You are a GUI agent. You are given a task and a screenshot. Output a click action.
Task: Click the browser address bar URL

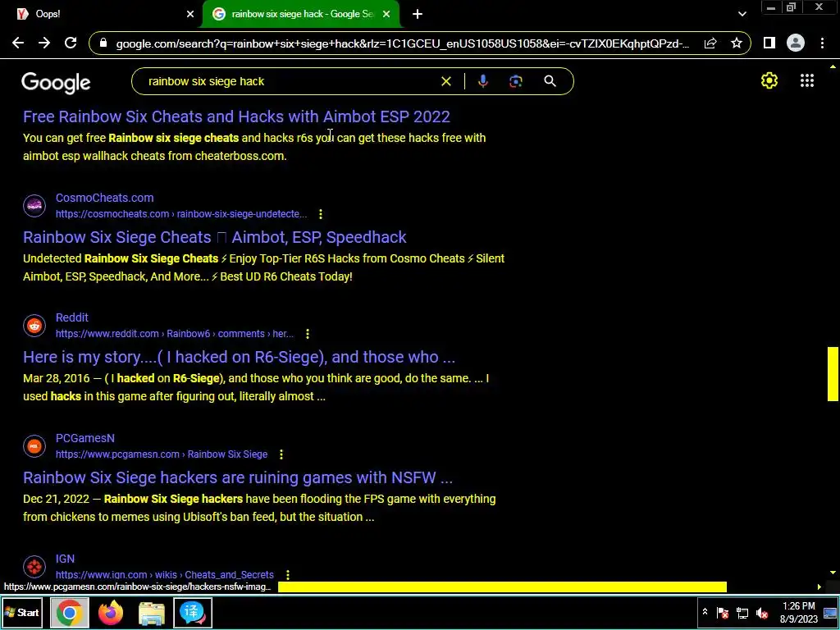(x=402, y=44)
